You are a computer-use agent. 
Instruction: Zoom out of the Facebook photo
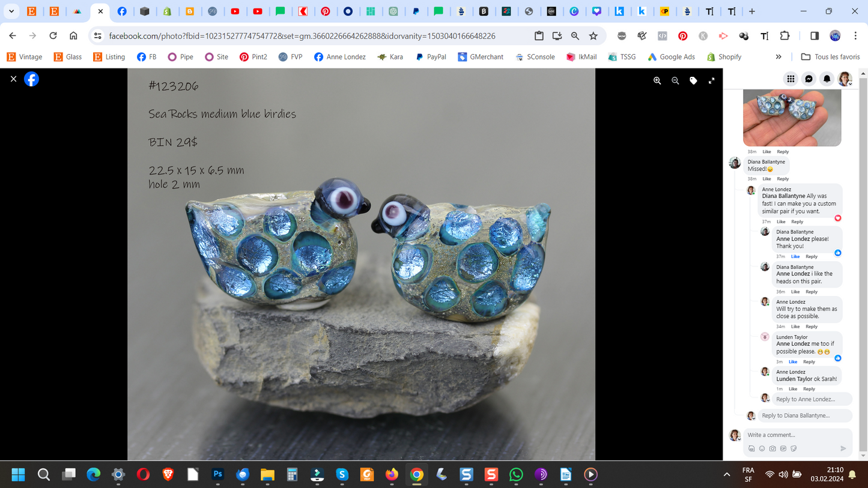(675, 80)
